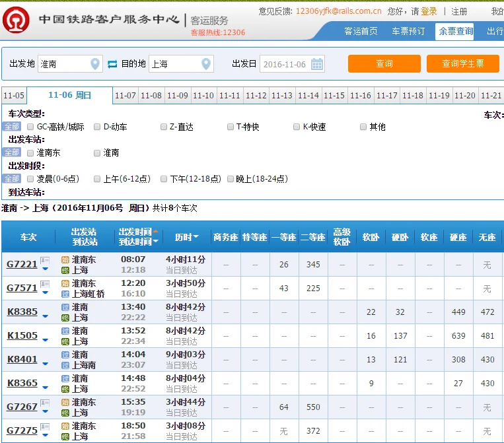The height and width of the screenshot is (443, 504).
Task: Click the 出发日 date field
Action: 292,64
